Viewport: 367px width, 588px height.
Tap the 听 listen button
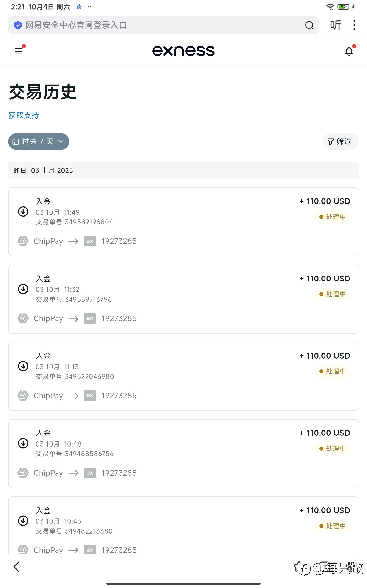point(335,25)
